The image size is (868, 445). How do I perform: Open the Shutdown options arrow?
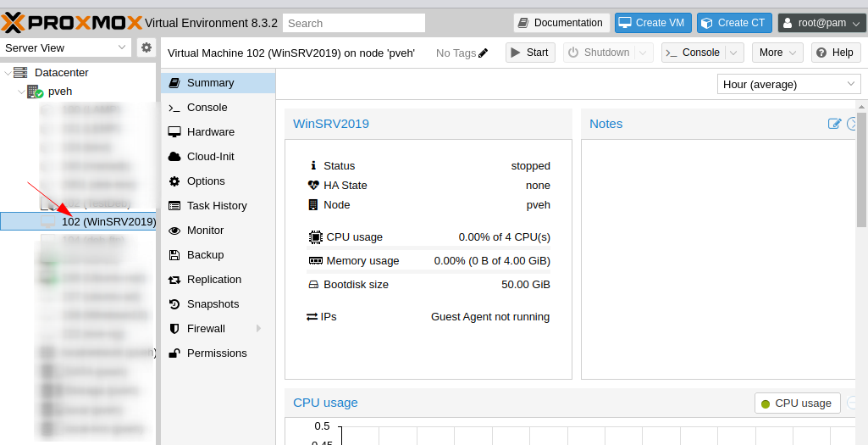644,53
